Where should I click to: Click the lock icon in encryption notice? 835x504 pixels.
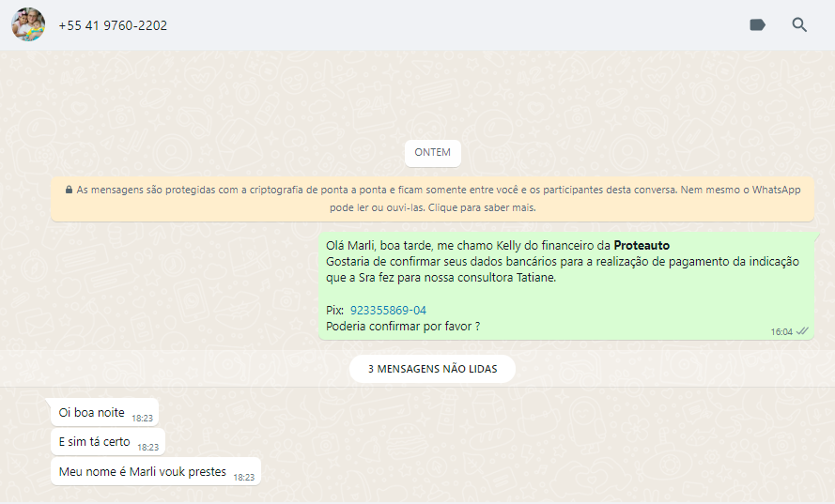pos(69,191)
